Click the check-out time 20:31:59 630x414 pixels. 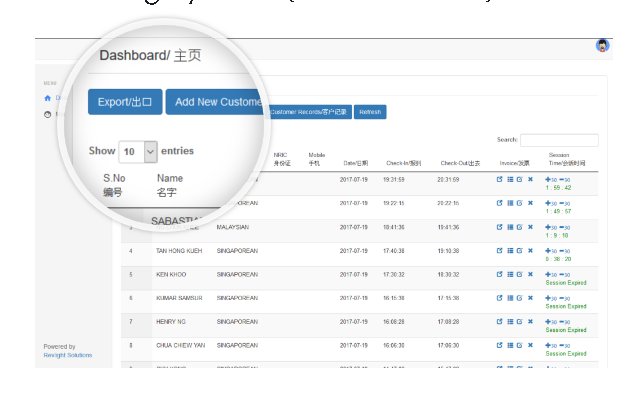tap(448, 180)
